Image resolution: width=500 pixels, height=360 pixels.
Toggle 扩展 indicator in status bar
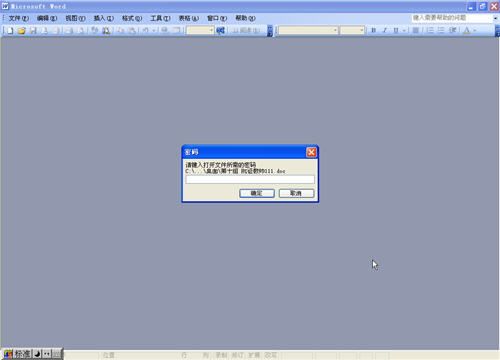click(x=254, y=355)
